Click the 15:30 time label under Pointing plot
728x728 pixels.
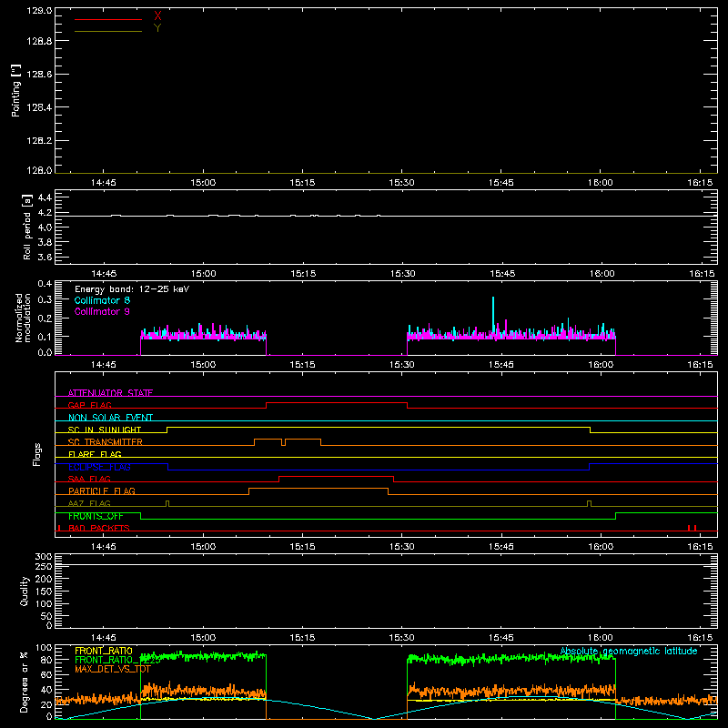[401, 183]
